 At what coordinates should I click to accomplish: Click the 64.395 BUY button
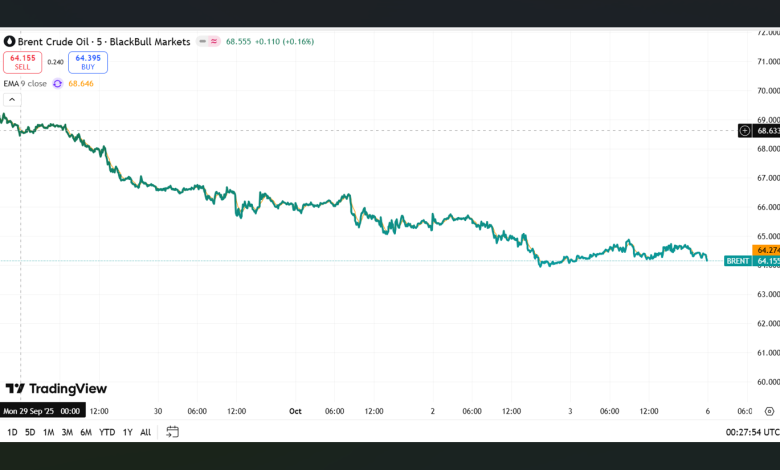[88, 63]
